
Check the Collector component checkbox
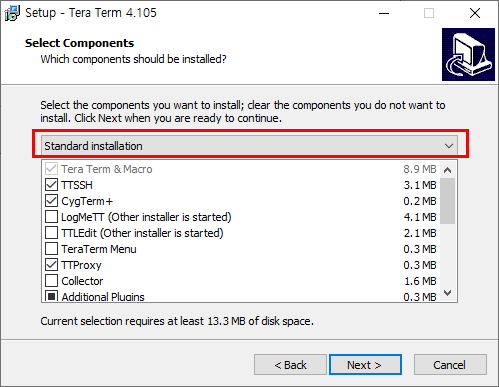point(51,281)
